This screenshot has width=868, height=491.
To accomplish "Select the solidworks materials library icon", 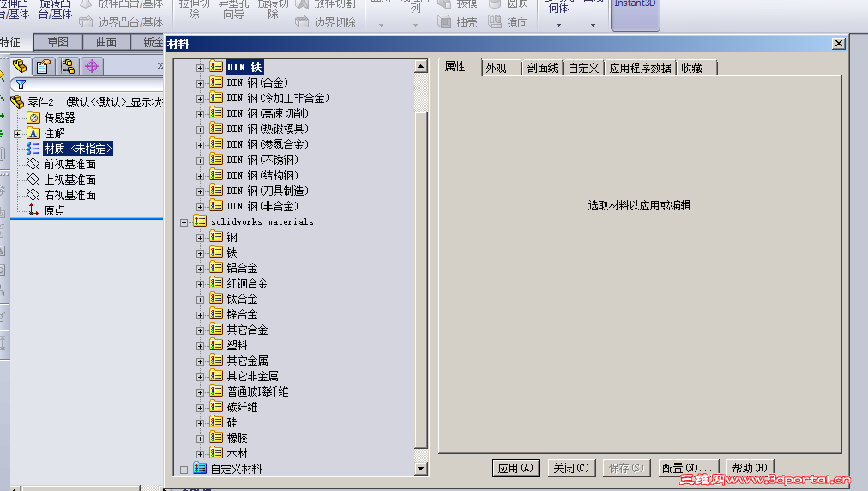I will pyautogui.click(x=200, y=221).
